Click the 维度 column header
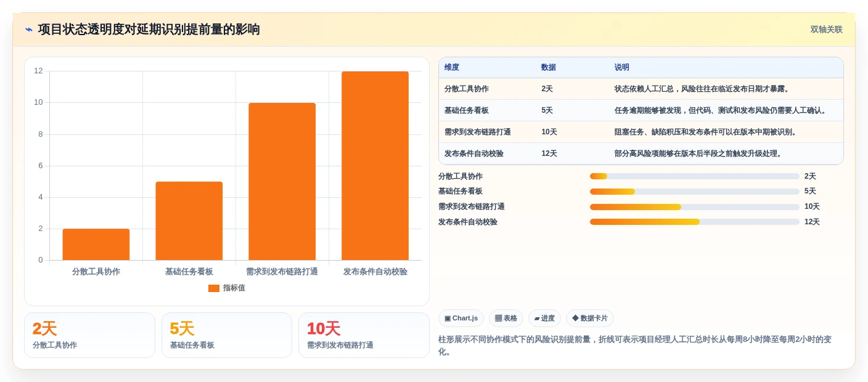 [x=452, y=68]
